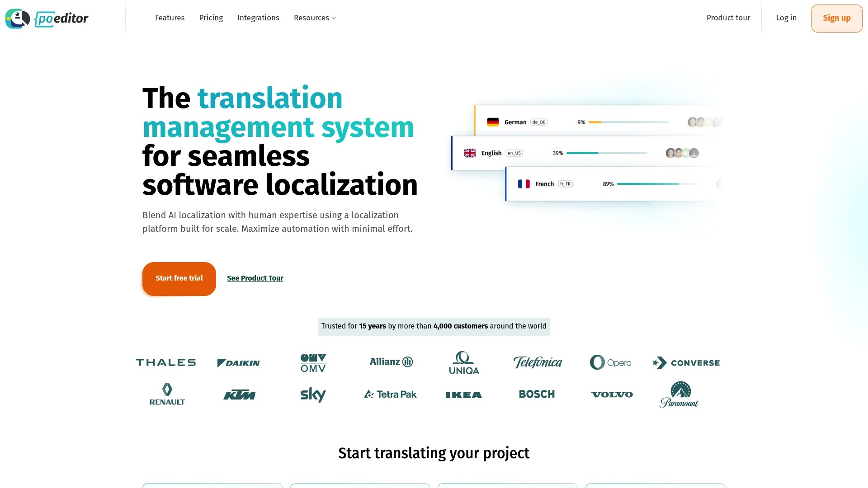This screenshot has height=488, width=868.
Task: Click the French flag icon
Action: [524, 183]
